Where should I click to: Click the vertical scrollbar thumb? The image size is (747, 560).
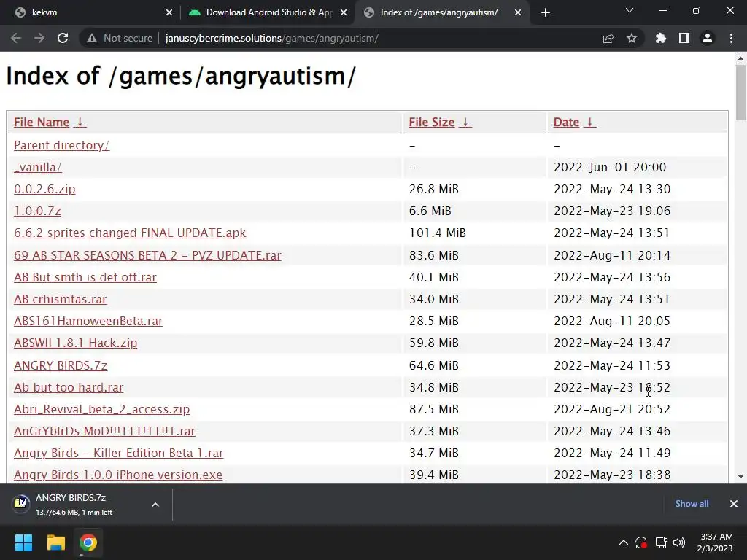[x=740, y=93]
